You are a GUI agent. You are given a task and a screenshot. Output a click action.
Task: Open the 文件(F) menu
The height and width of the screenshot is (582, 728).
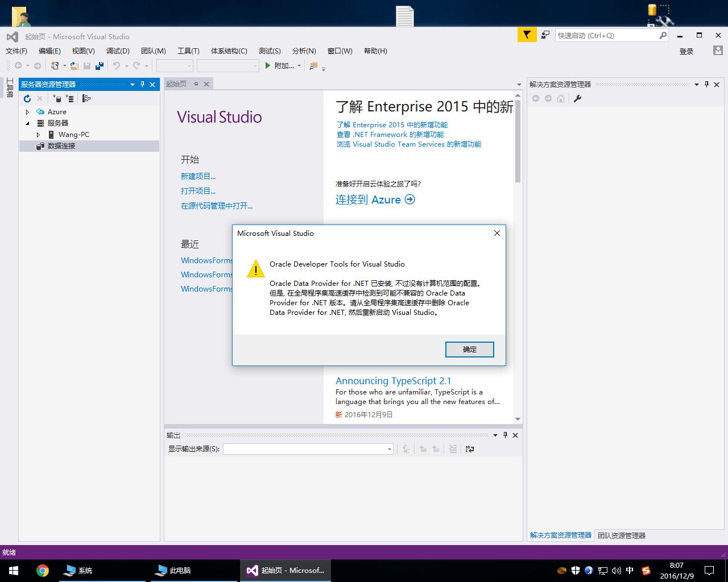tap(16, 51)
